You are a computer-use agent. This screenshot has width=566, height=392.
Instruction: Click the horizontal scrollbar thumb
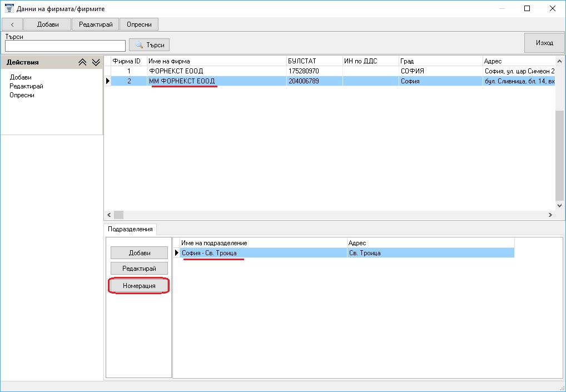tap(119, 215)
